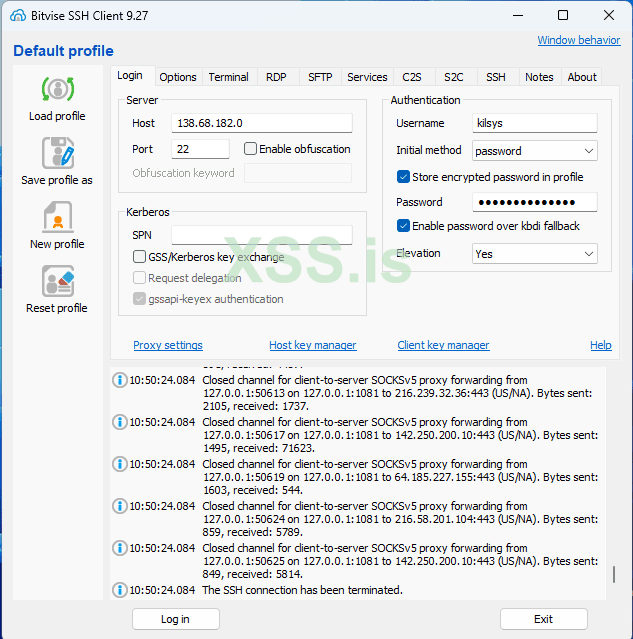
Task: Open Proxy settings link
Action: pos(168,345)
